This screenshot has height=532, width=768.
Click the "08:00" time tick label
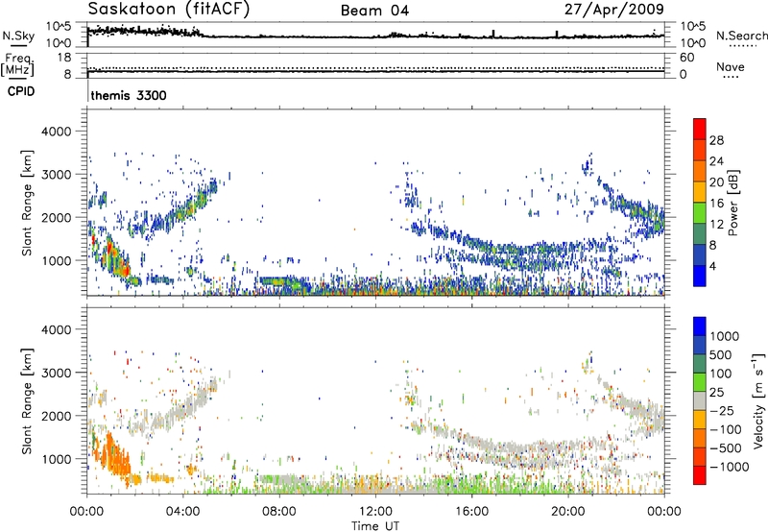279,512
